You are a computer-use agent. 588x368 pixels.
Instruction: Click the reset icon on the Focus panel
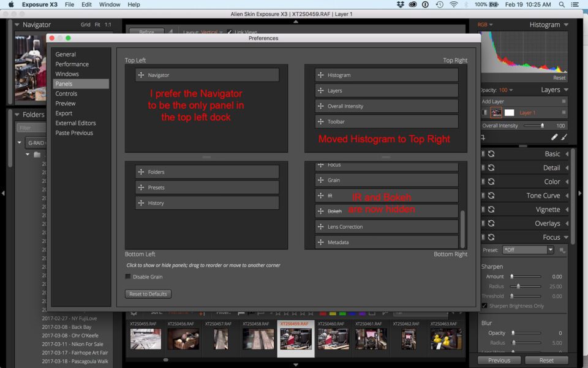tap(491, 237)
